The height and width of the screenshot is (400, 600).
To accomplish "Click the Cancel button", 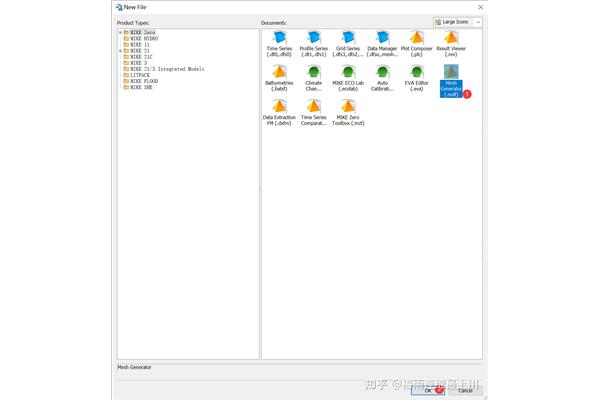I will [465, 390].
